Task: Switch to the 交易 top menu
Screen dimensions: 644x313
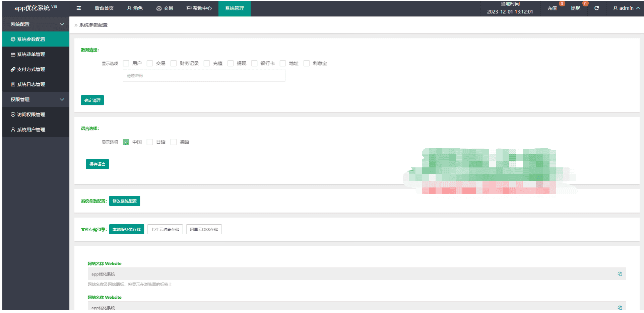Action: (165, 8)
